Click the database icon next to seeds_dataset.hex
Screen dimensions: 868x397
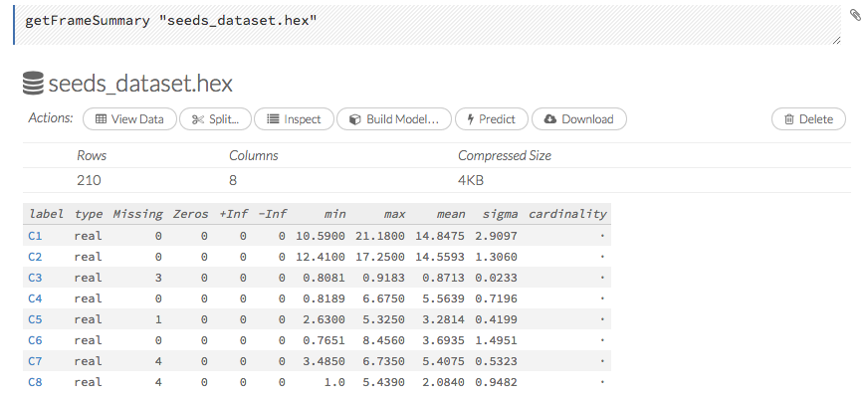pyautogui.click(x=33, y=84)
